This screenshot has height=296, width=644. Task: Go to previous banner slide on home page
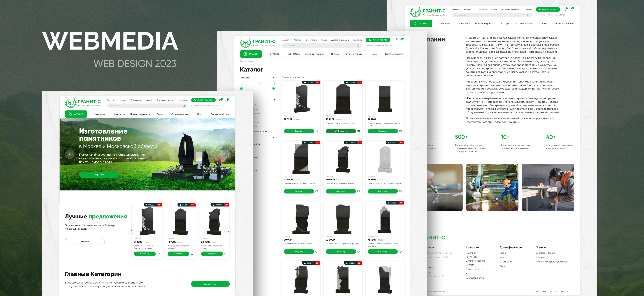pyautogui.click(x=70, y=154)
